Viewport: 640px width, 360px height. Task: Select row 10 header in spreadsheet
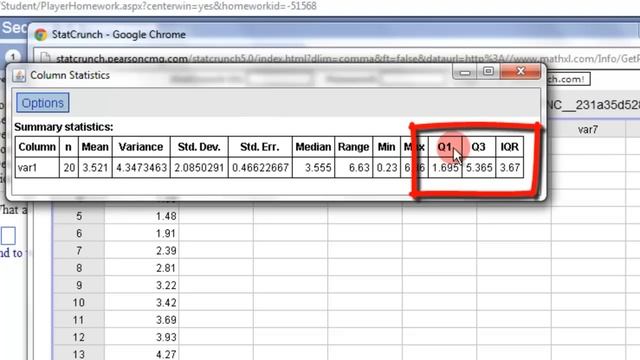click(x=79, y=303)
